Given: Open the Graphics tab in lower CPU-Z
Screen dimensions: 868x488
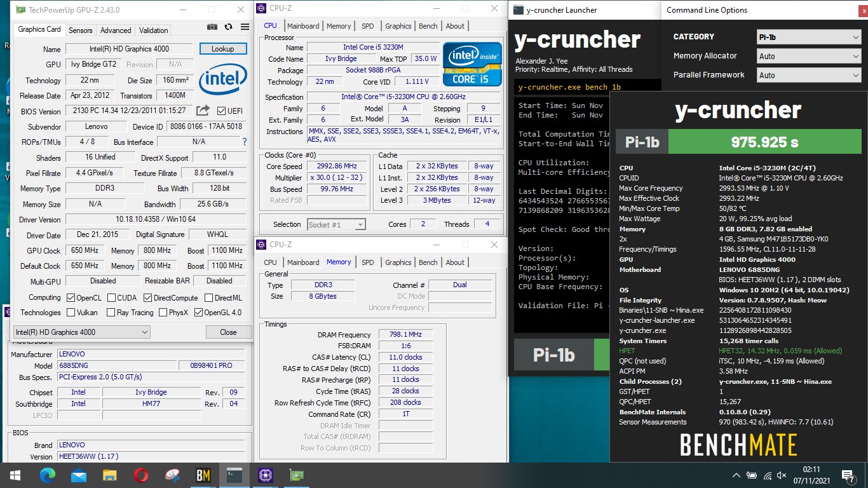Looking at the screenshot, I should (398, 262).
